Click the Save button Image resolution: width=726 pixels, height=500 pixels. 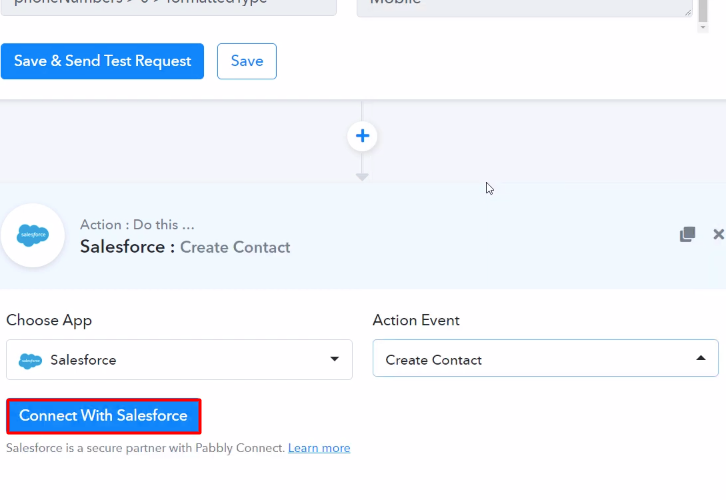point(247,61)
